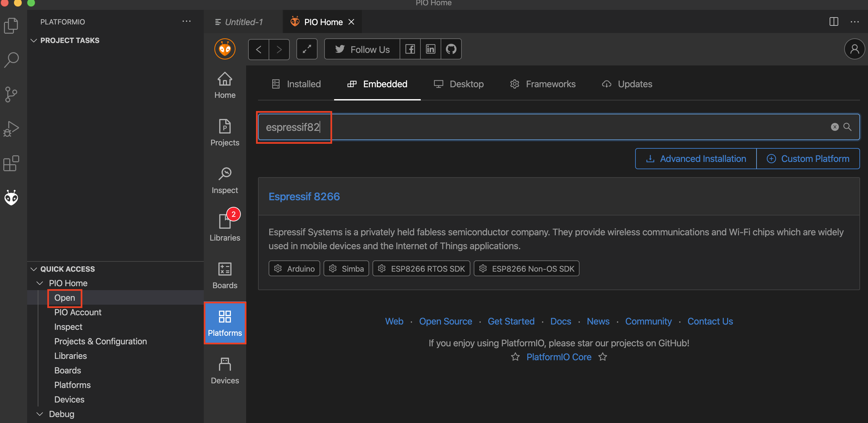Switch to the Embedded tab
This screenshot has height=423, width=868.
(377, 84)
